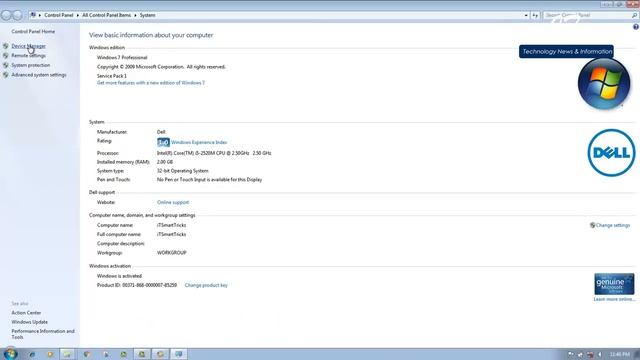The height and width of the screenshot is (360, 640).
Task: Click Change product key link
Action: tap(206, 285)
